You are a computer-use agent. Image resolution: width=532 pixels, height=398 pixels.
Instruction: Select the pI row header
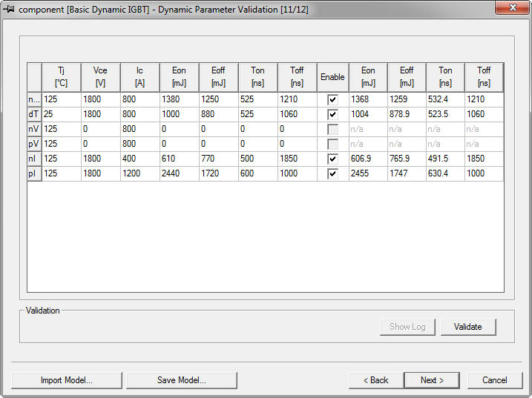[34, 173]
